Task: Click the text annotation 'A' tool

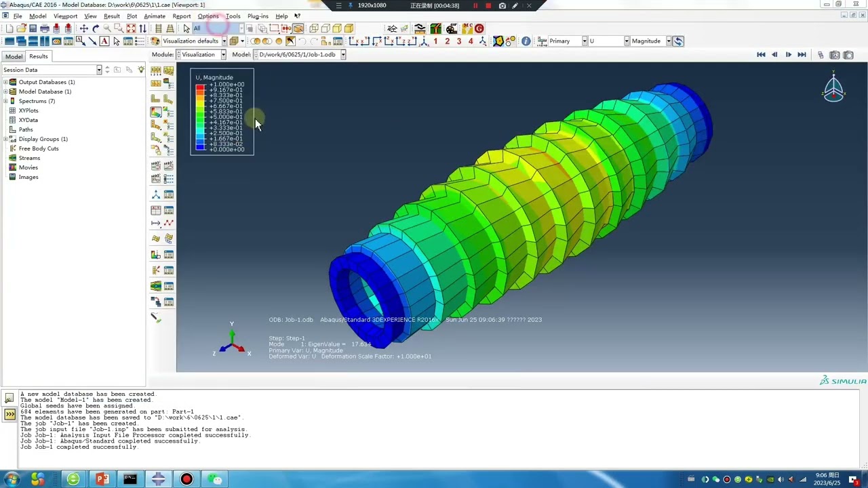Action: click(x=104, y=41)
